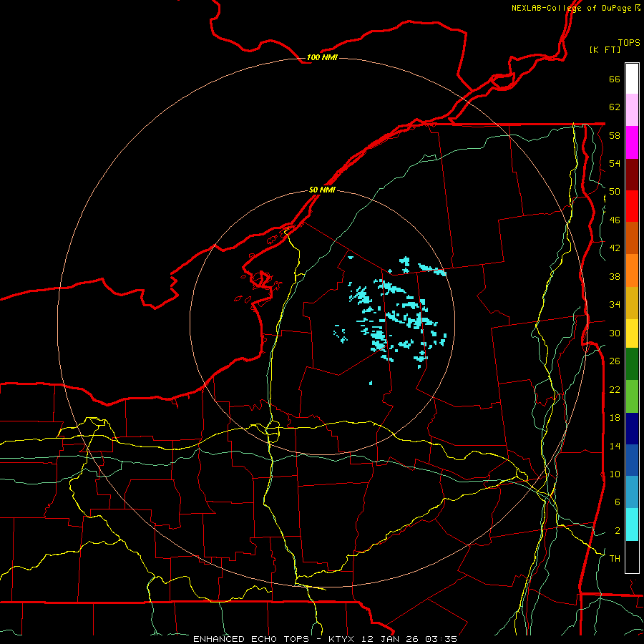Click the legend value 2
The height and width of the screenshot is (644, 644).
point(618,531)
